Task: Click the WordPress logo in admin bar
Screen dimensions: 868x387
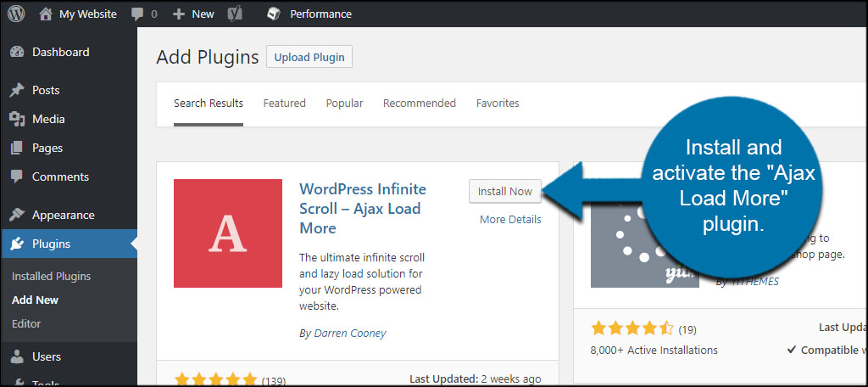Action: (16, 14)
